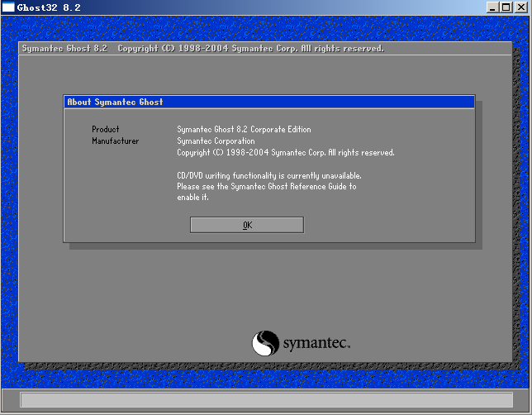Click the empty status bar field at bottom
The image size is (532, 415).
click(x=266, y=400)
